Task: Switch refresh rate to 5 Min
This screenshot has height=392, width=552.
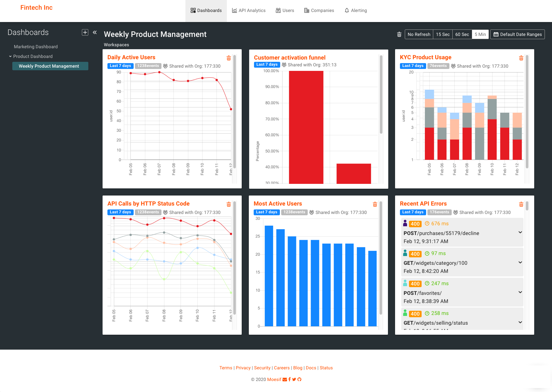Action: coord(480,34)
